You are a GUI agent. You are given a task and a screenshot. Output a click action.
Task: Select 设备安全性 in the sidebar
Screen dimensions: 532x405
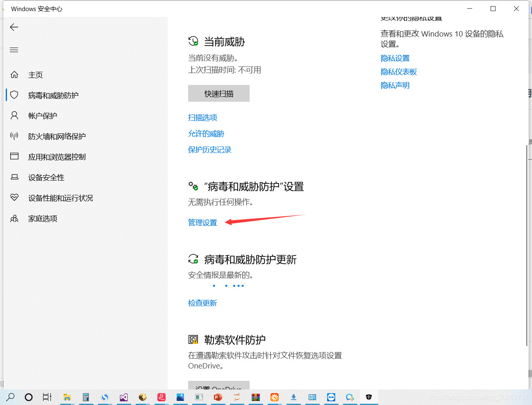[x=46, y=178]
